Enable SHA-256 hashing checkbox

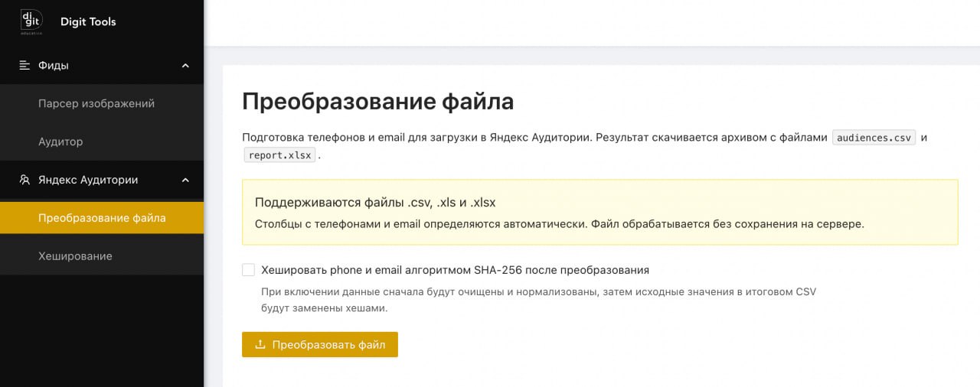click(x=248, y=270)
